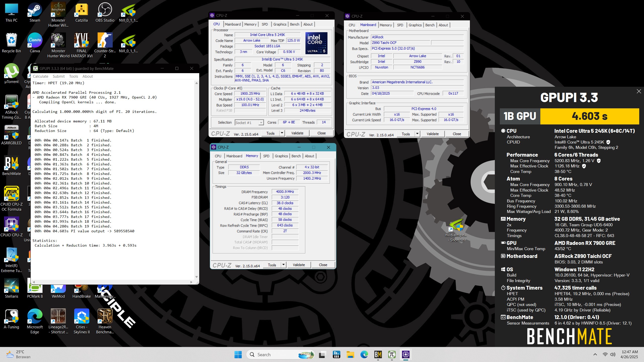Open the PCMark 8 shortcut
Screen dimensions: 644x362
point(35,292)
